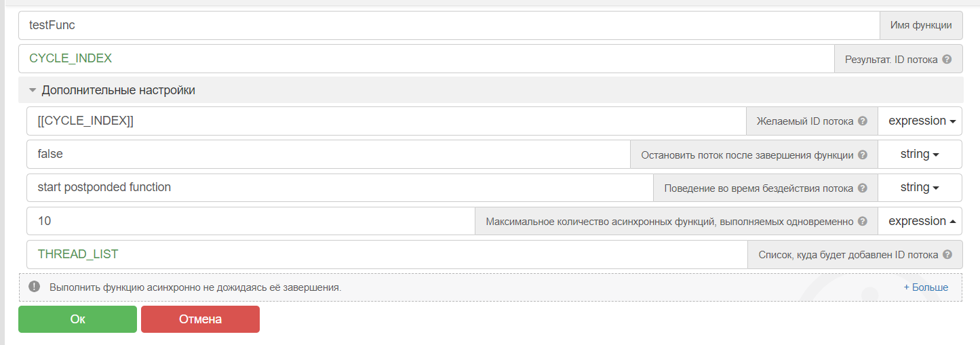The image size is (980, 345).
Task: Open expression dropdown for max async functions
Action: click(x=921, y=221)
